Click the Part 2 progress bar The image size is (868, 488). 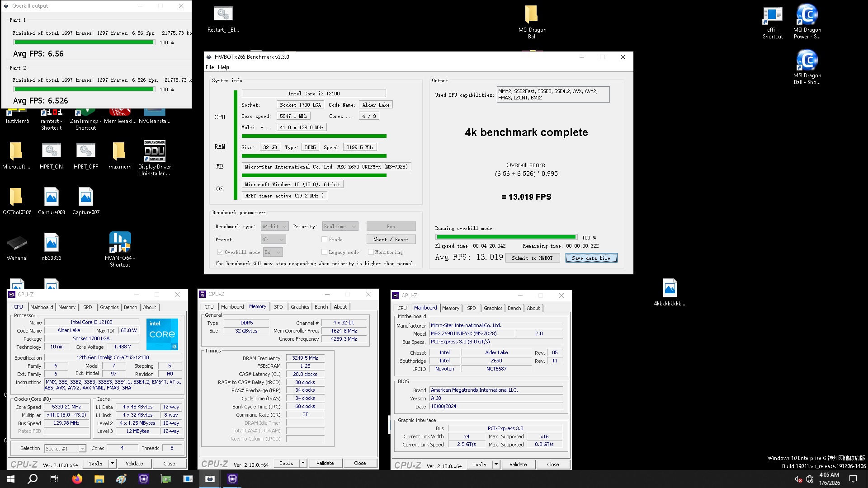pyautogui.click(x=84, y=89)
